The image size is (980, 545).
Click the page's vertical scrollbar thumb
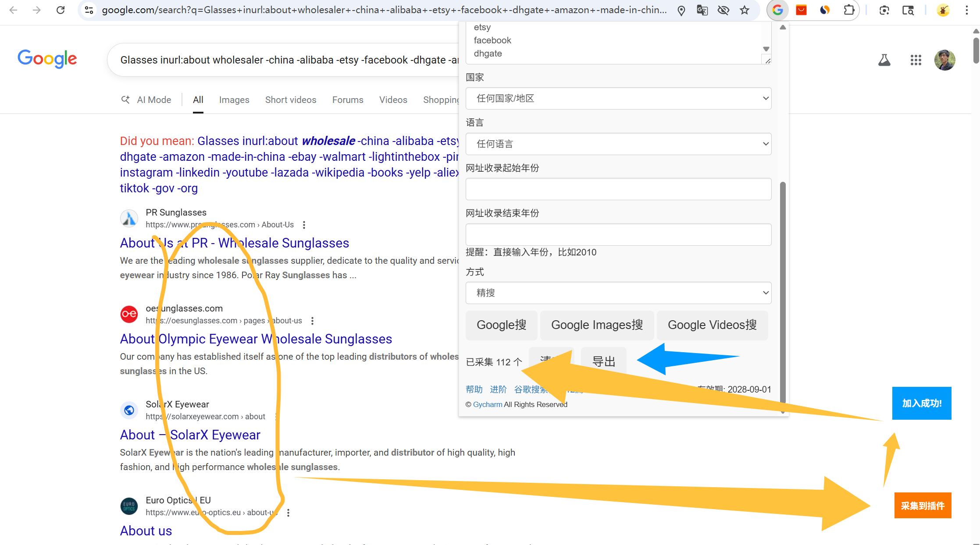(x=976, y=50)
